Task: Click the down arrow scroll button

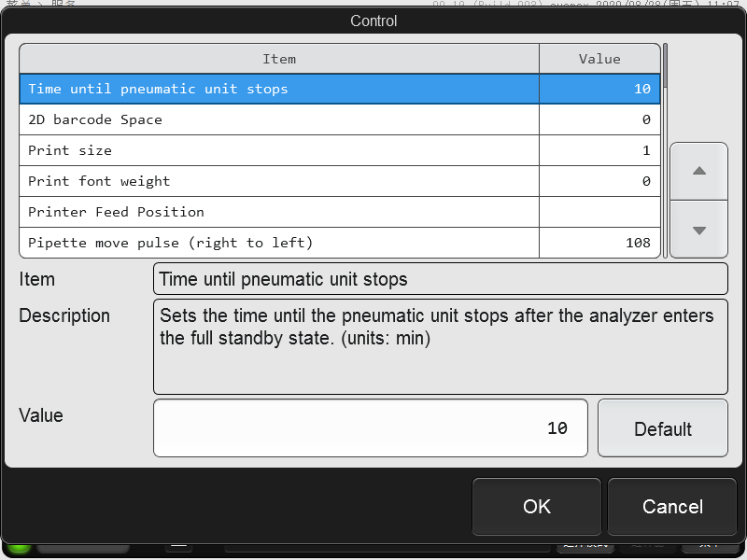Action: point(698,230)
